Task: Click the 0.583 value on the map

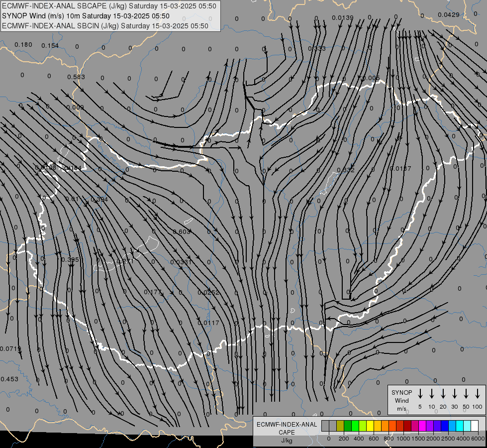Action: [x=76, y=77]
